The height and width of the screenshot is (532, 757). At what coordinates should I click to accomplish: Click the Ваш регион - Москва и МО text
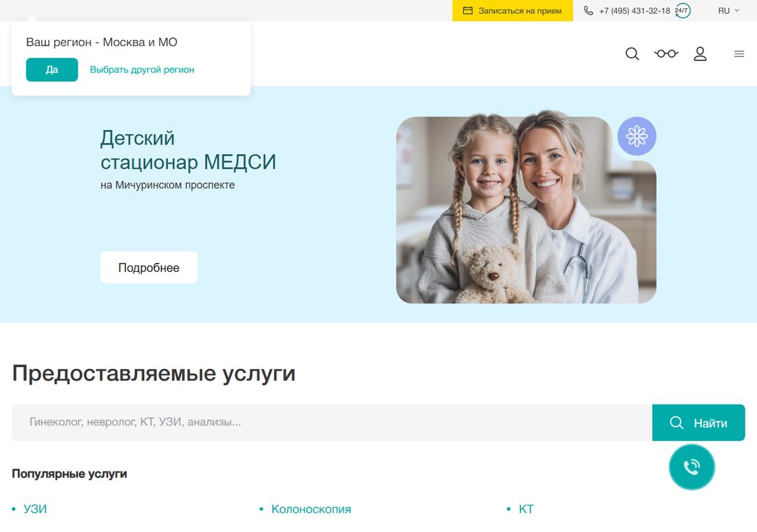click(x=102, y=42)
